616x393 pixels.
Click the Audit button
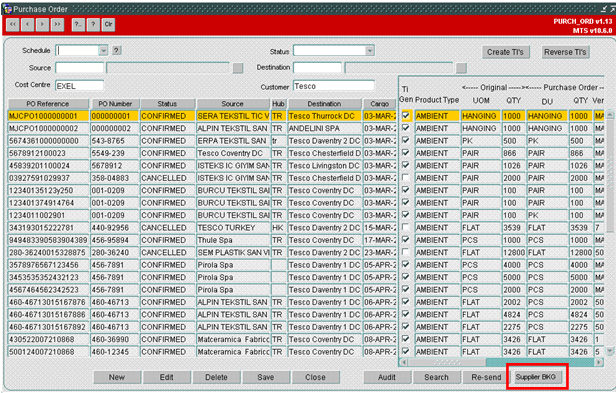(x=387, y=377)
